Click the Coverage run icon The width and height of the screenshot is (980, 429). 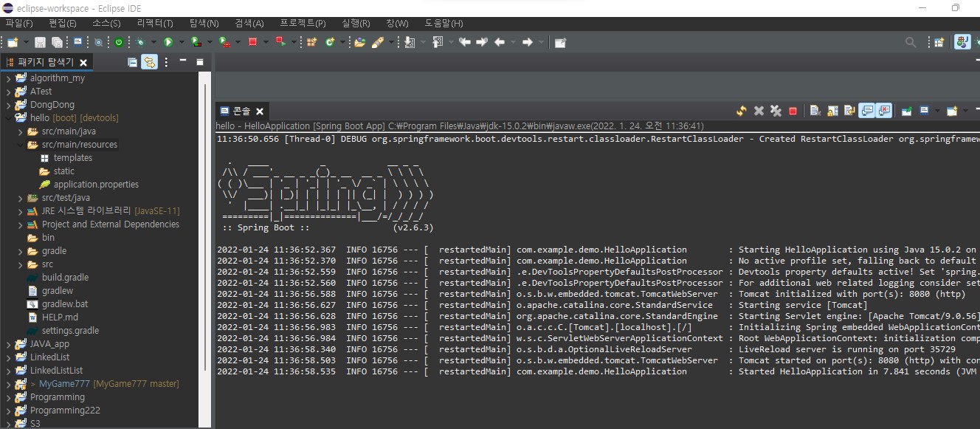click(x=196, y=42)
